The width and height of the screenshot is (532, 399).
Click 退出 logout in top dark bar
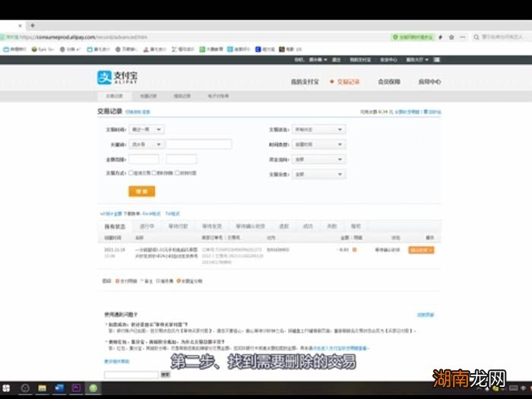coord(336,60)
